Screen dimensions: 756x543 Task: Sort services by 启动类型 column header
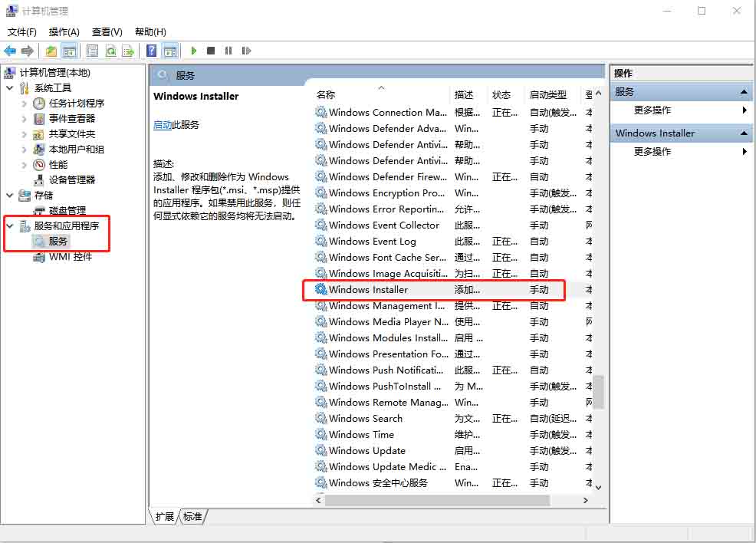[547, 94]
